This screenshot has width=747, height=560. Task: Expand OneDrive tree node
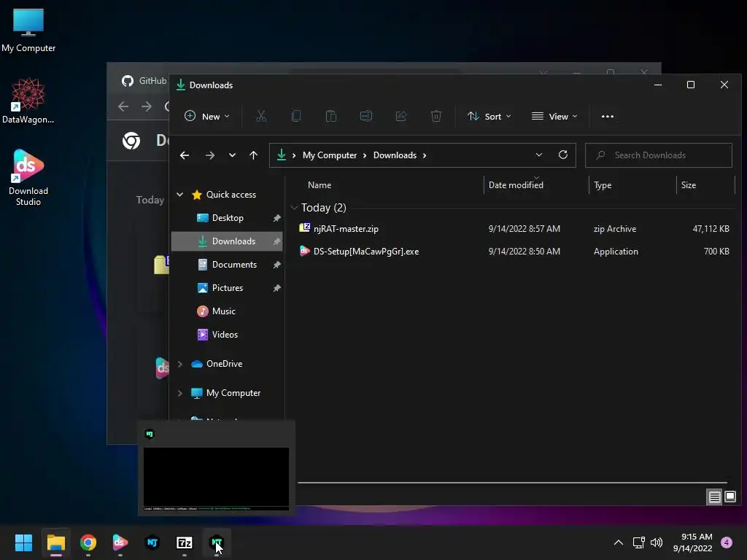pyautogui.click(x=180, y=364)
